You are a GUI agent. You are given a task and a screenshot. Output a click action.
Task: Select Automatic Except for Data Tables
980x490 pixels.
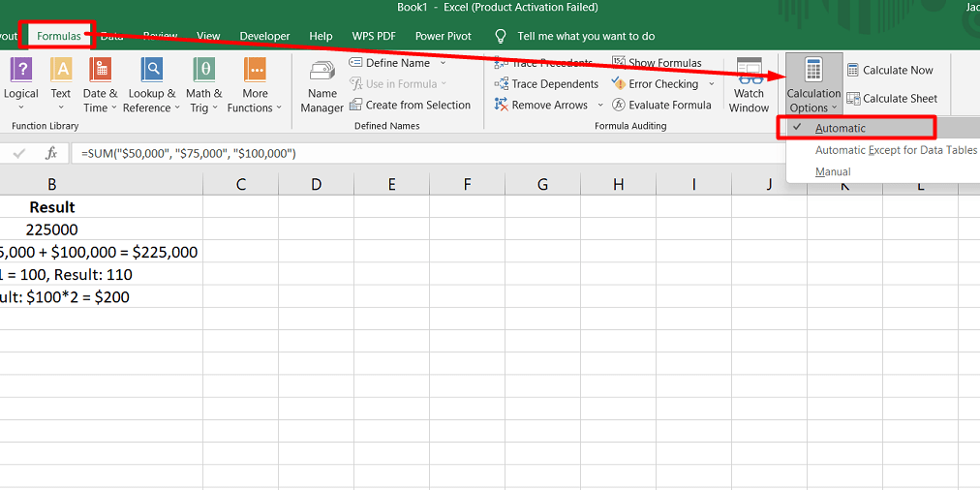pyautogui.click(x=895, y=150)
